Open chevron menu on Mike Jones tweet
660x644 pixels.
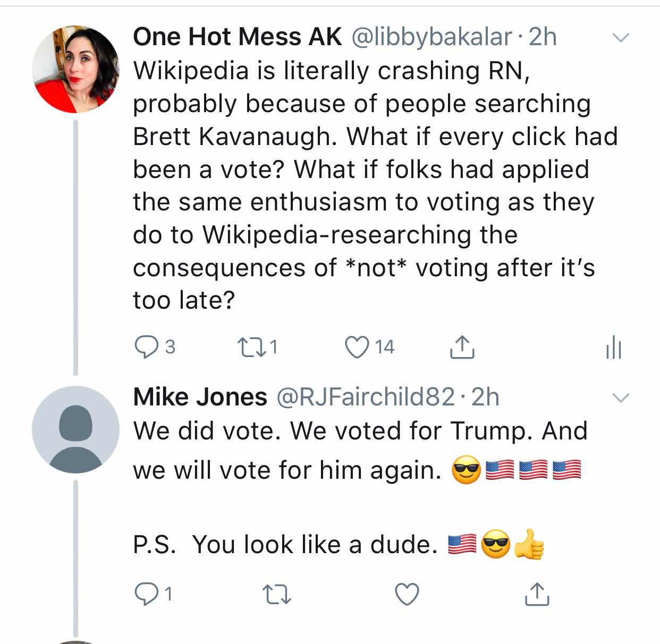[x=620, y=397]
